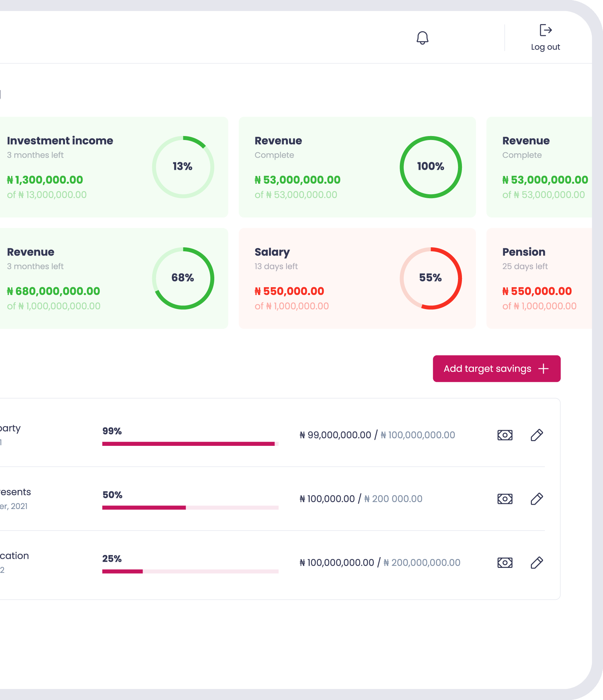
Task: Click the plus icon on Add target savings
Action: click(x=543, y=369)
